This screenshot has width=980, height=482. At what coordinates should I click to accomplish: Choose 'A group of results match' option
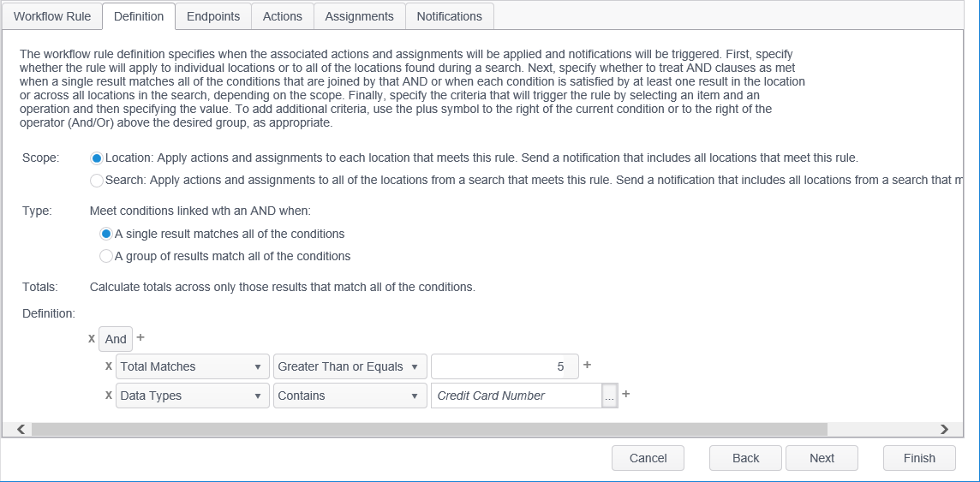tap(106, 256)
